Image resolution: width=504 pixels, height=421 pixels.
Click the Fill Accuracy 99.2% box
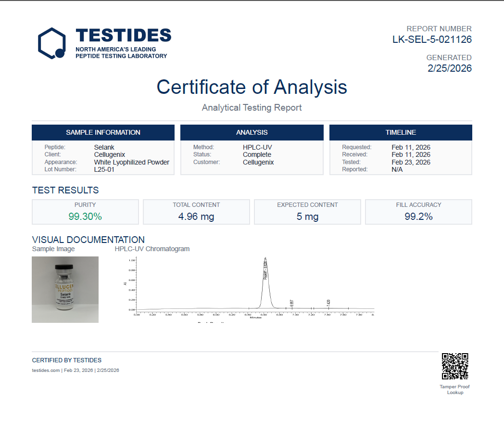point(418,212)
